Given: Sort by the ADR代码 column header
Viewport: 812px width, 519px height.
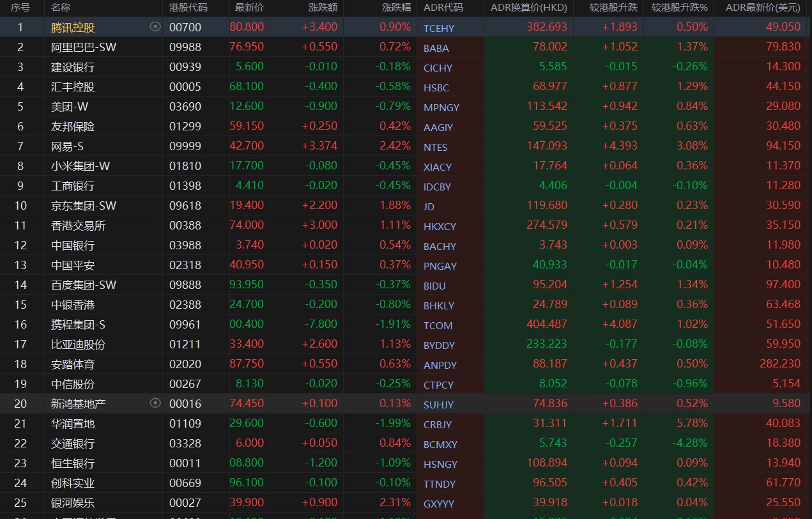Looking at the screenshot, I should point(443,8).
